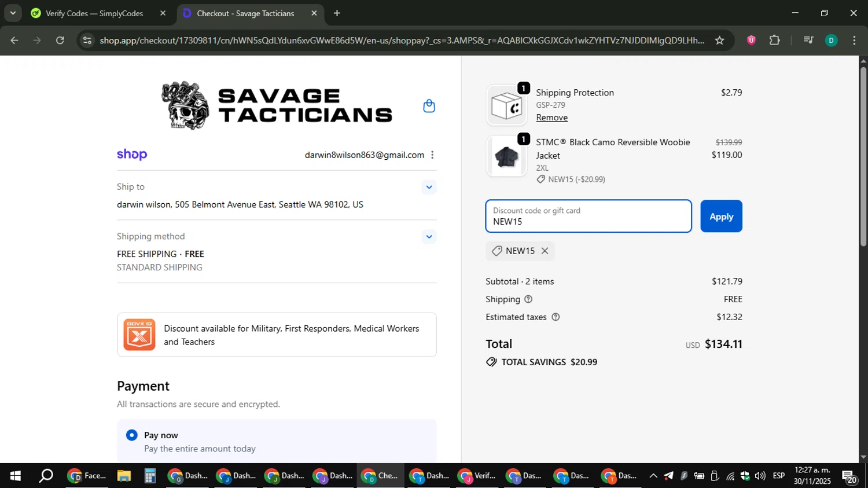Open the Face... Chrome taskbar window

pyautogui.click(x=87, y=476)
